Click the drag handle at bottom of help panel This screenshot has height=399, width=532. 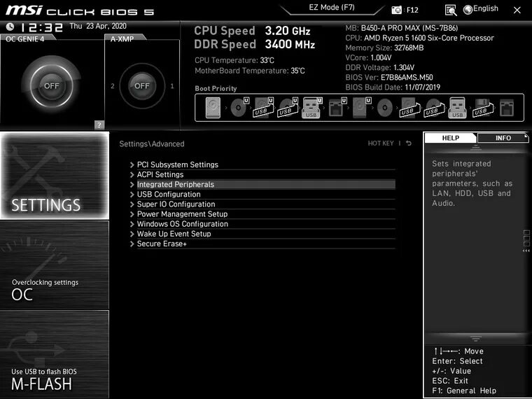click(476, 338)
